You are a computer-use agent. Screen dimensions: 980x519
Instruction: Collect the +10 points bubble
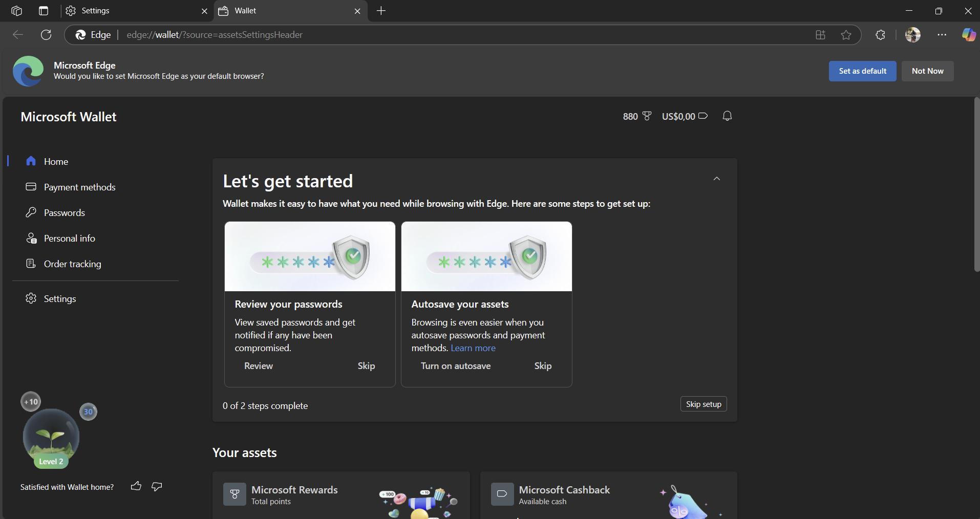coord(31,402)
